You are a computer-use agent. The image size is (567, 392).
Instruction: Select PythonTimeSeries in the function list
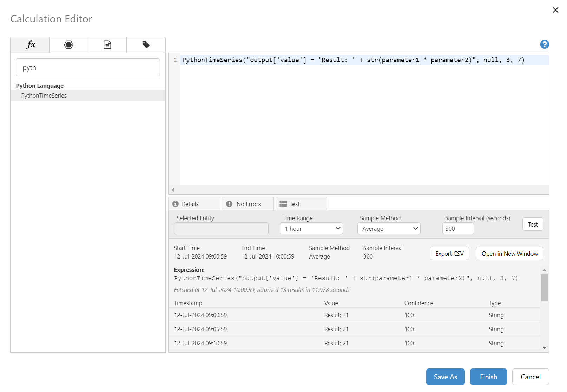click(x=44, y=96)
